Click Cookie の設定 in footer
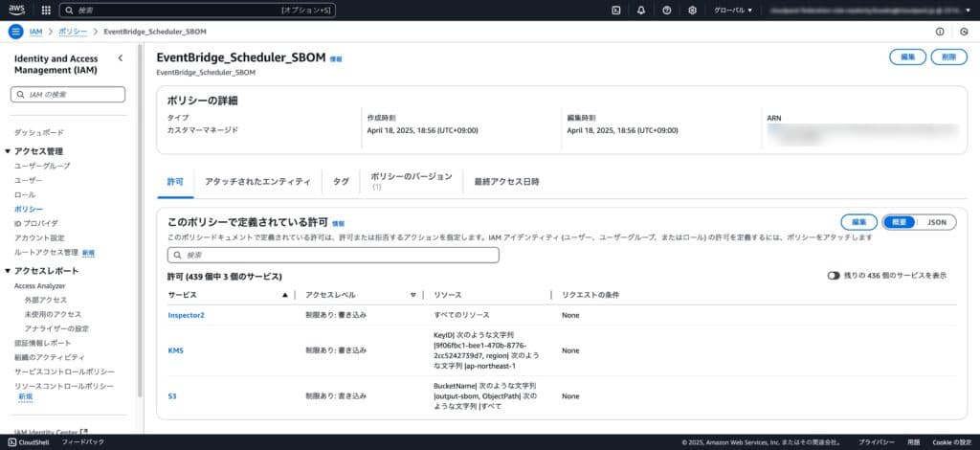The image size is (980, 450). [x=951, y=442]
